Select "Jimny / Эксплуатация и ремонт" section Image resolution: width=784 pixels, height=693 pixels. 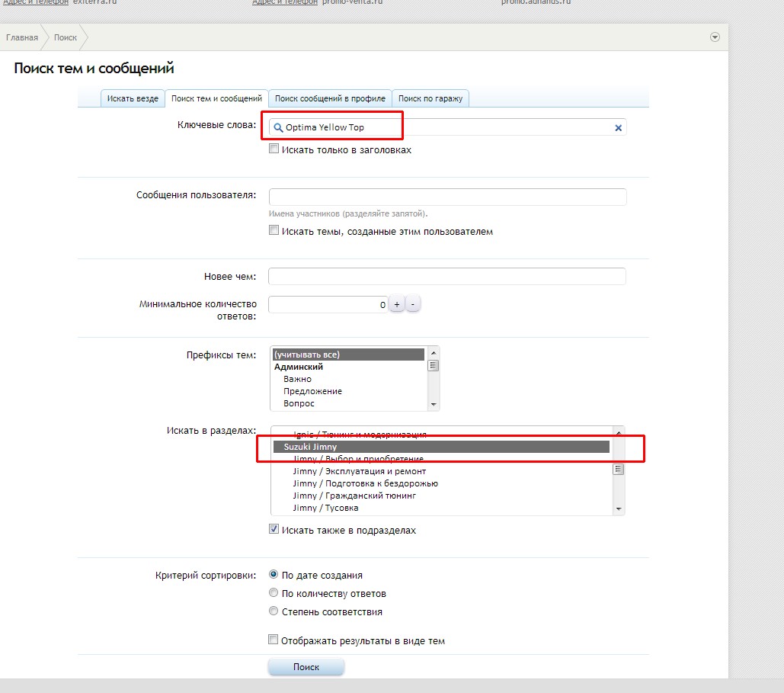coord(359,471)
